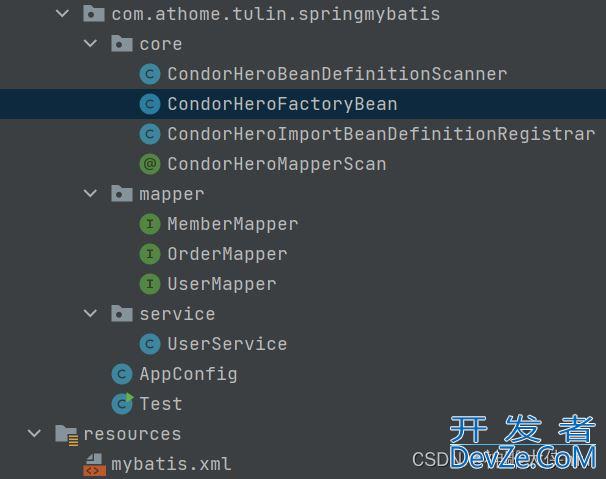
Task: Click the OrderMapper interface icon
Action: 150,254
